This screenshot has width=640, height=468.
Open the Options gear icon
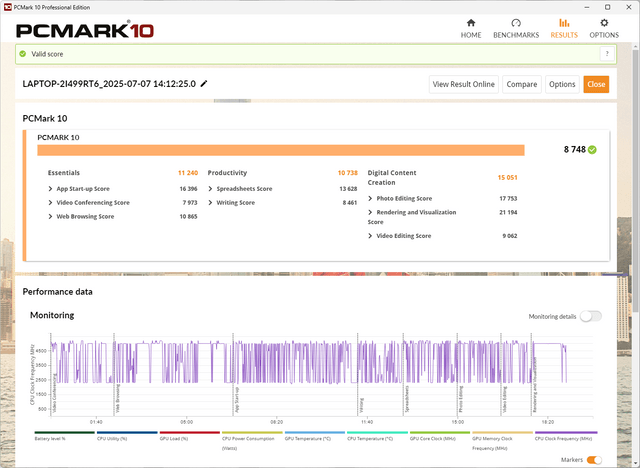coord(604,23)
